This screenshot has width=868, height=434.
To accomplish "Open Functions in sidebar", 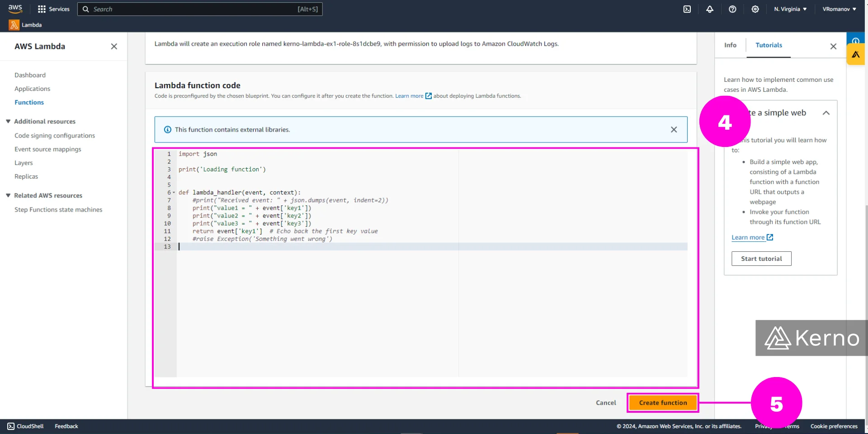I will (x=29, y=102).
